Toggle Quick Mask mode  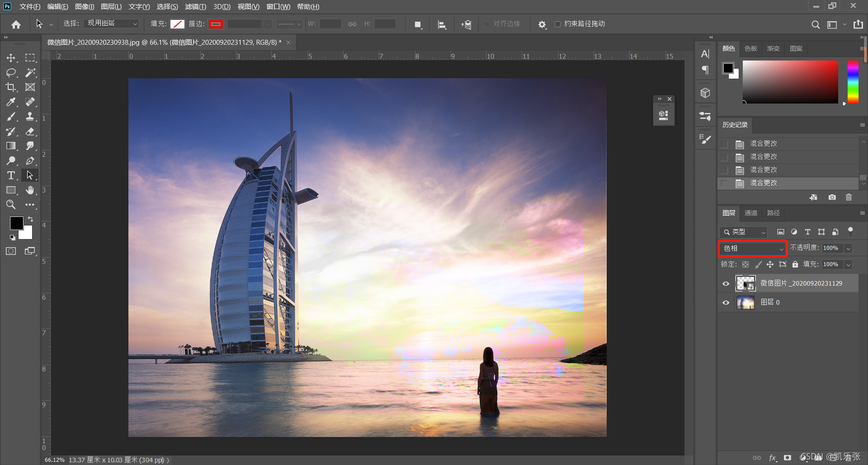pyautogui.click(x=11, y=251)
